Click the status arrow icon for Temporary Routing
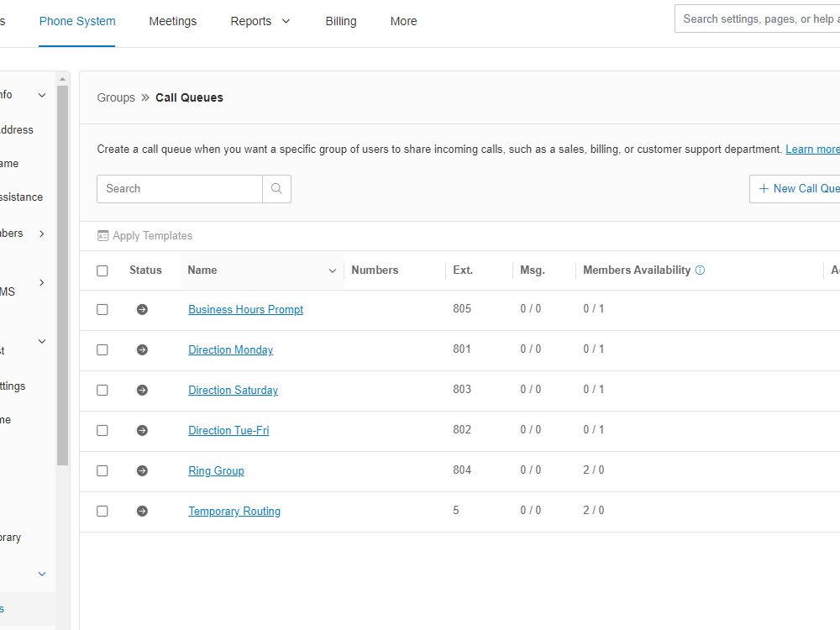 click(142, 510)
